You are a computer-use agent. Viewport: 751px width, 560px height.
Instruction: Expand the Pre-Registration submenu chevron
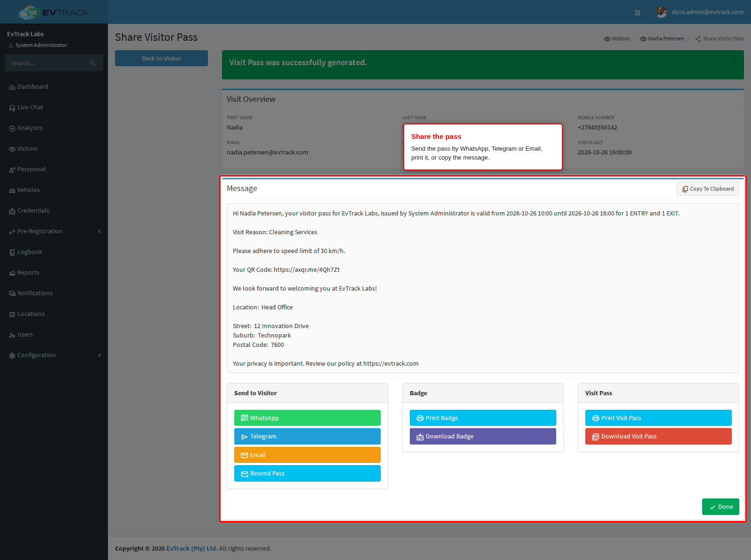tap(100, 231)
